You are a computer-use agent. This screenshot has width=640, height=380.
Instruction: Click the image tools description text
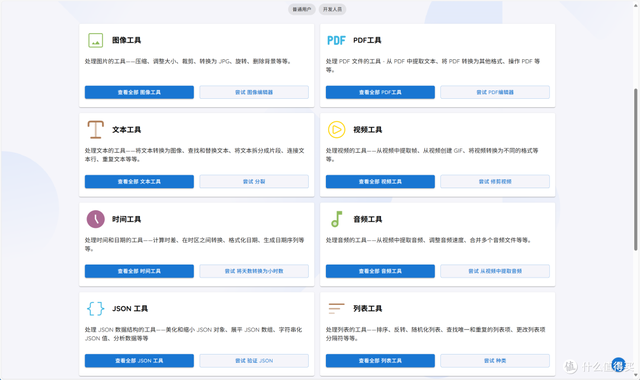click(x=188, y=61)
